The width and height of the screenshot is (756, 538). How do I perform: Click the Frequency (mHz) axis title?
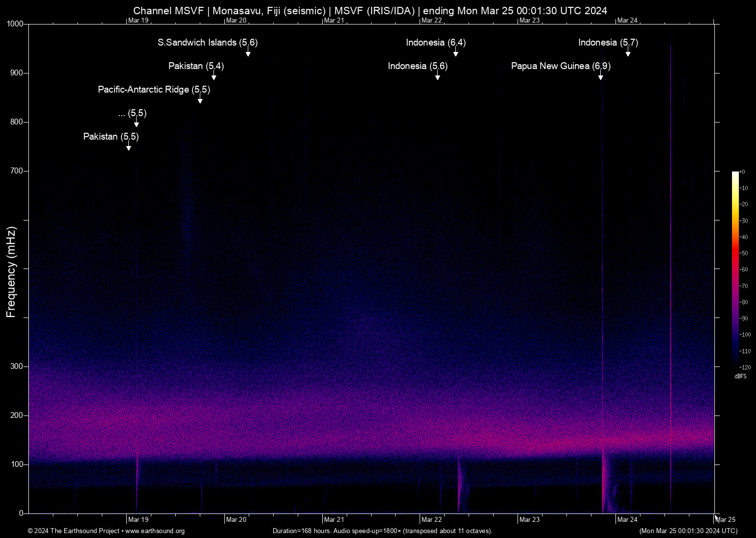tap(11, 272)
